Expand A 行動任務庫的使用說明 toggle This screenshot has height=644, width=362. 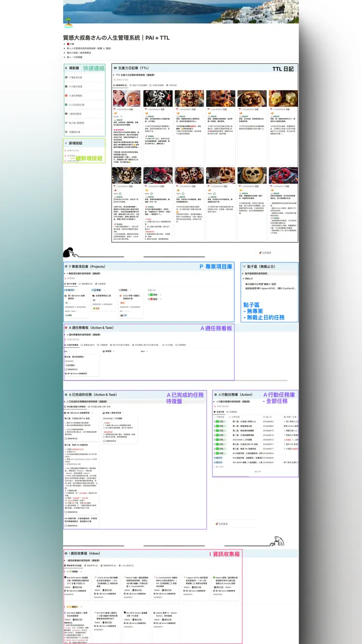(215, 401)
